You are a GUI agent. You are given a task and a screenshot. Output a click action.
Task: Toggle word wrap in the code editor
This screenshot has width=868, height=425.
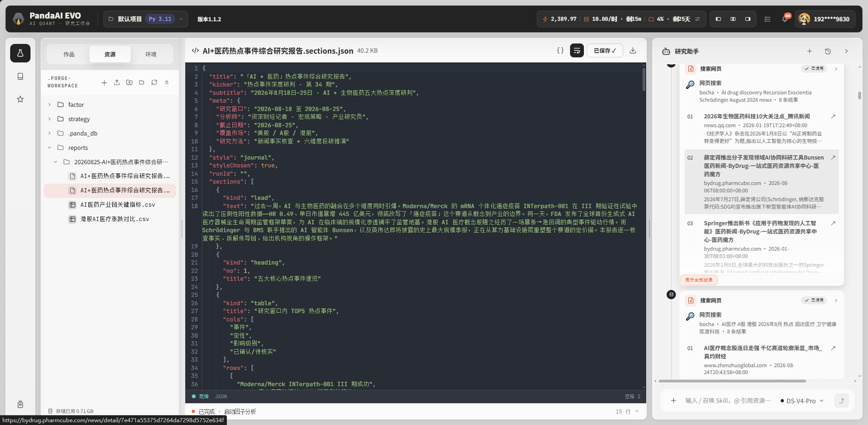(577, 50)
